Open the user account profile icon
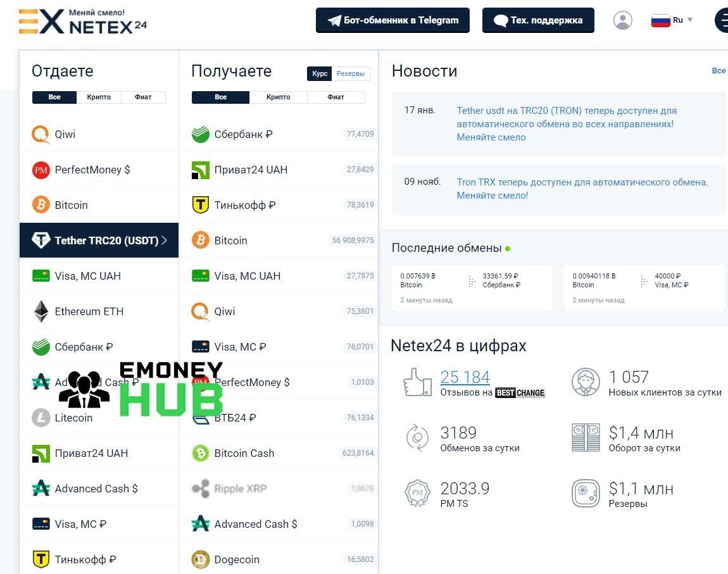Image resolution: width=728 pixels, height=574 pixels. (623, 20)
